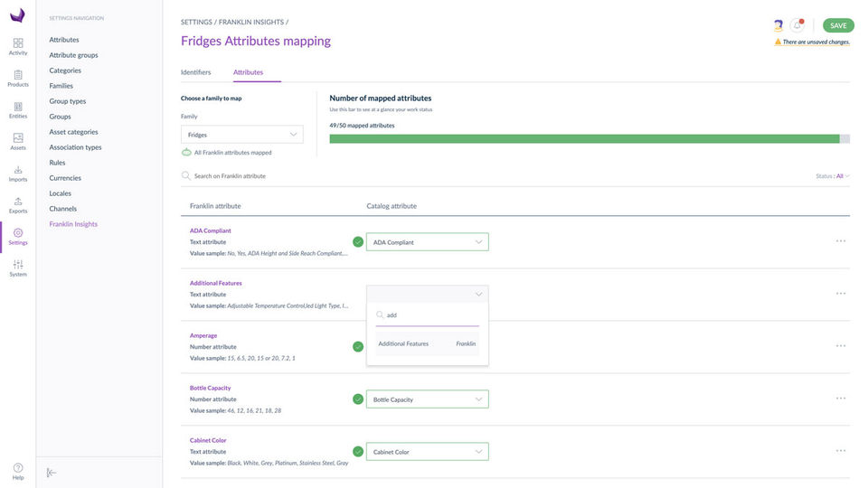
Task: Open the Status filter dropdown
Action: (x=832, y=176)
